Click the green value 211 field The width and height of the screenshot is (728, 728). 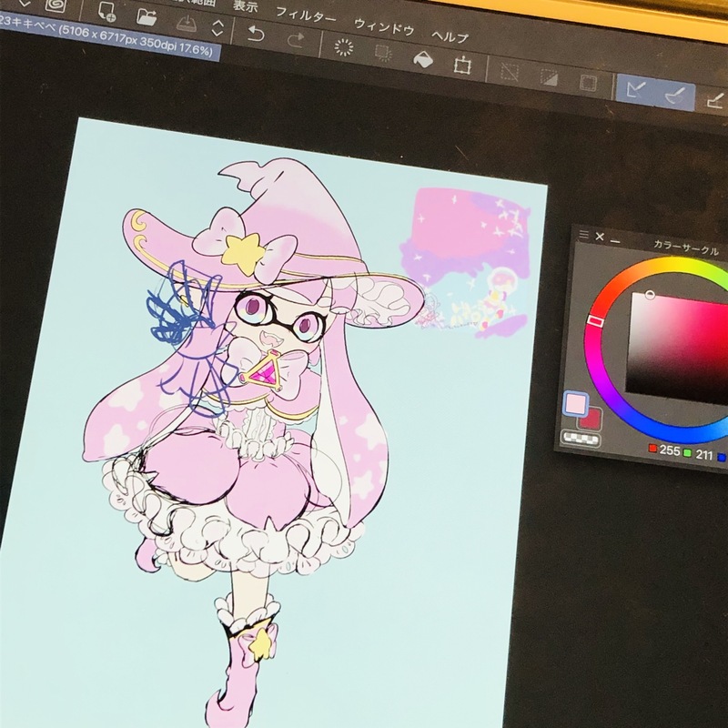coord(703,454)
